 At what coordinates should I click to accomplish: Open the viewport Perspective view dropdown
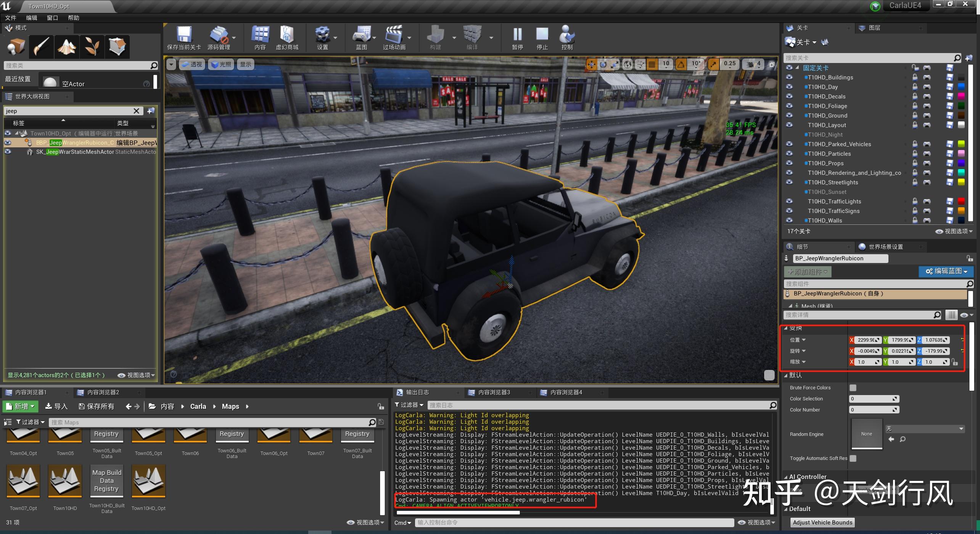pyautogui.click(x=192, y=65)
